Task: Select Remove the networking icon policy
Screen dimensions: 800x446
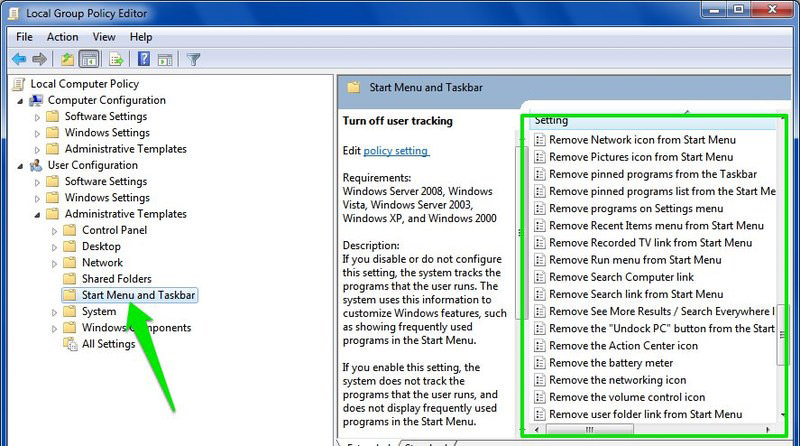Action: 617,380
